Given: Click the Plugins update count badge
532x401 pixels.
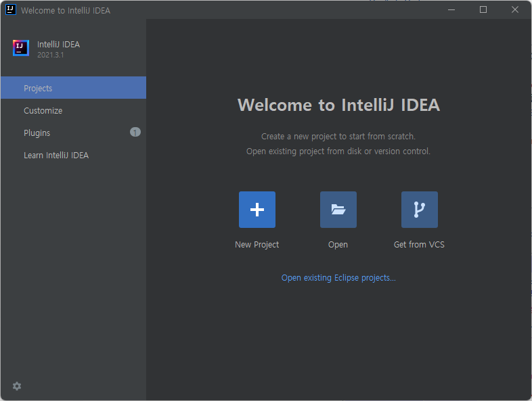Looking at the screenshot, I should (x=135, y=132).
